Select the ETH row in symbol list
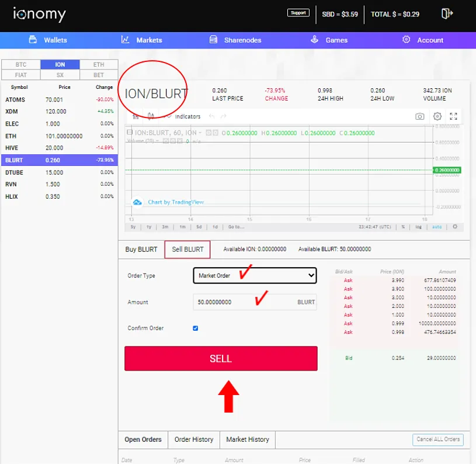476x464 pixels. coord(60,136)
